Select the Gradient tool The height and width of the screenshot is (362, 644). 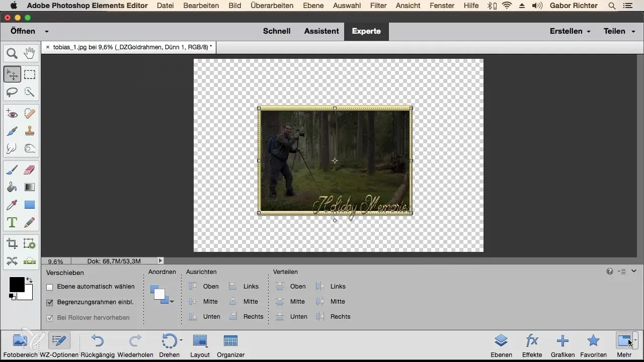30,188
